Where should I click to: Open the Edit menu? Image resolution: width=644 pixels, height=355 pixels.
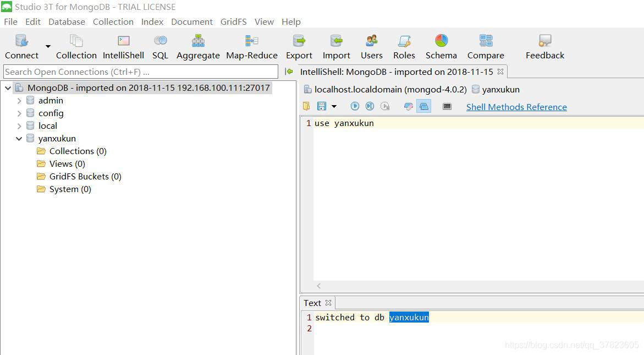tap(33, 22)
